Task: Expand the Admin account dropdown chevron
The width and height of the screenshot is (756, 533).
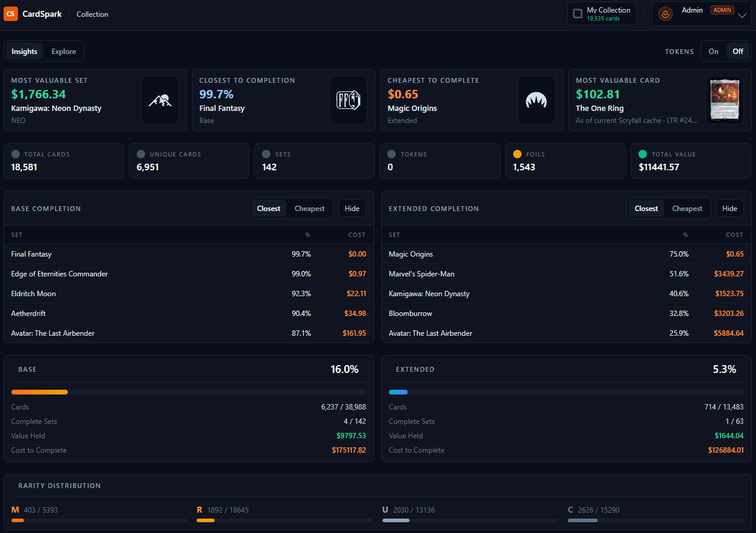Action: coord(742,16)
